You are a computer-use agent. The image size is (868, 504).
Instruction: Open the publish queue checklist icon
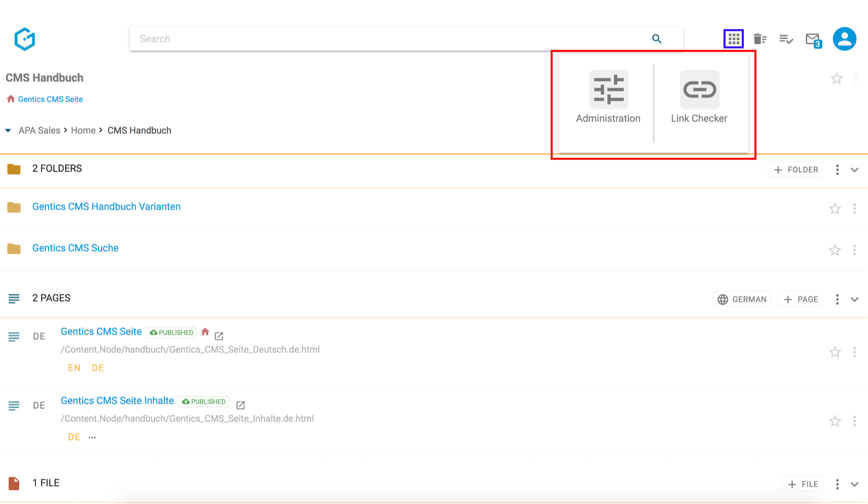coord(786,39)
